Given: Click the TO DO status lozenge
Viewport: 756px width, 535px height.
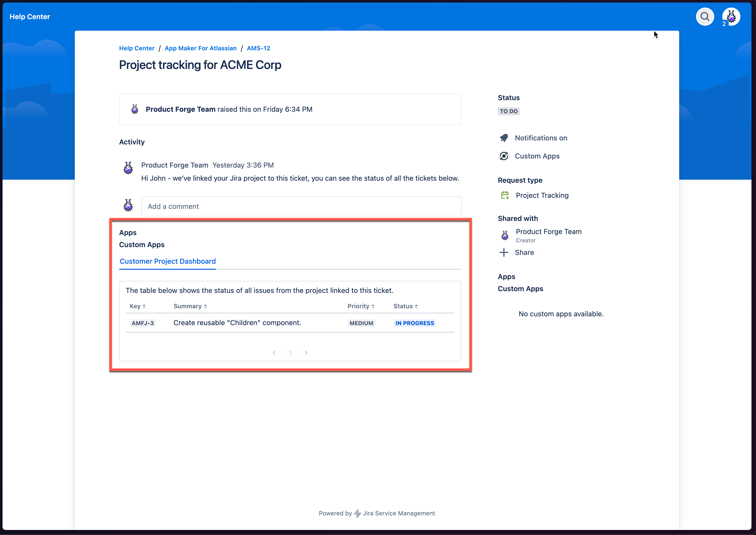Looking at the screenshot, I should [x=508, y=111].
